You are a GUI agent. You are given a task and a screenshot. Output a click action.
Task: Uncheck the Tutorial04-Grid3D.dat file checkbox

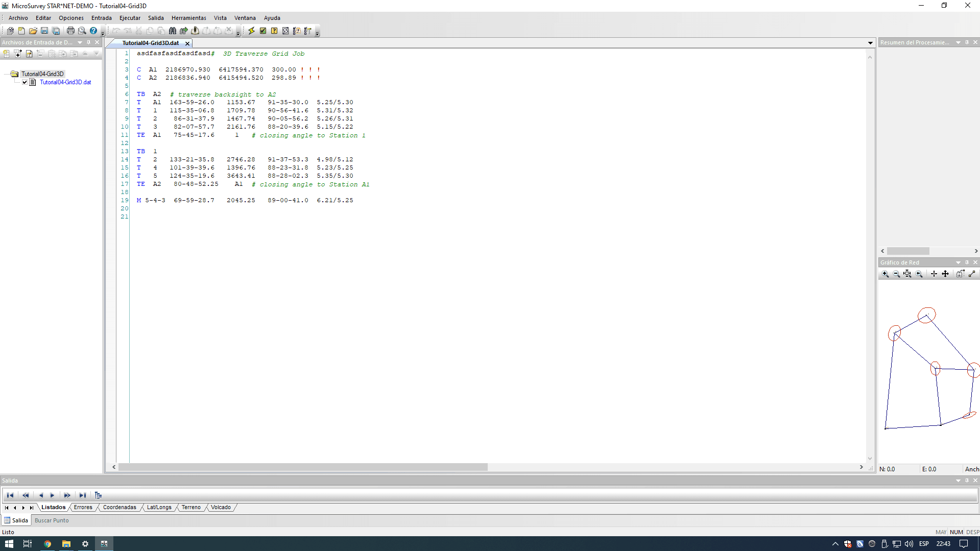[25, 82]
